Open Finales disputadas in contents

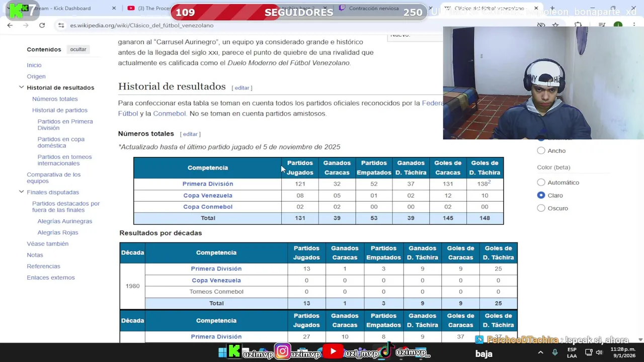[x=53, y=192]
